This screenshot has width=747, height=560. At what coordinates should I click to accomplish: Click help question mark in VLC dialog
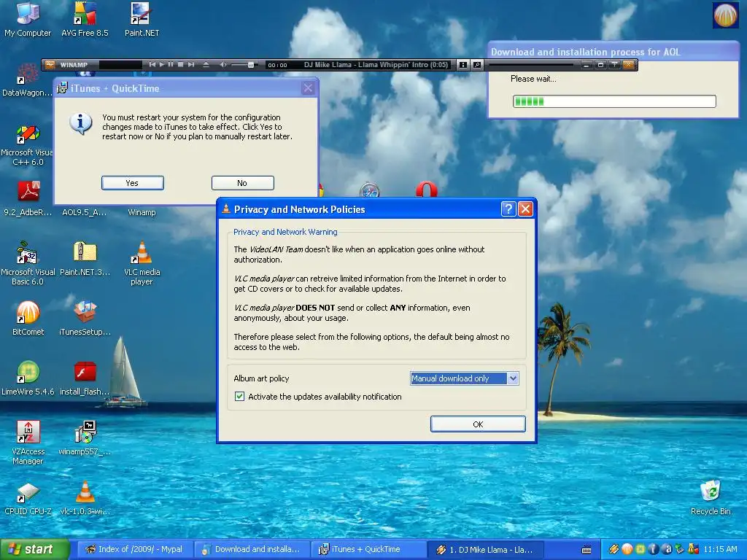508,209
